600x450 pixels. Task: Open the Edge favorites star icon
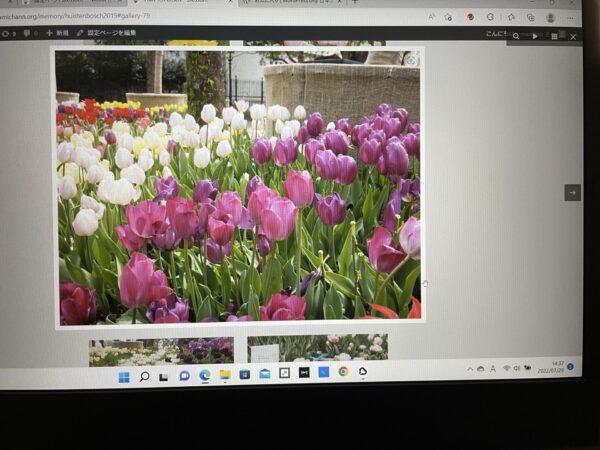[511, 17]
